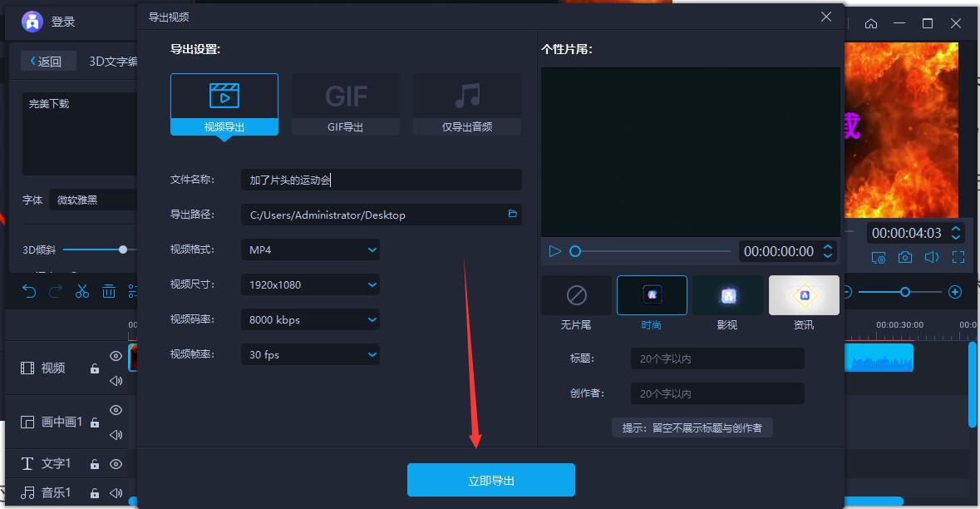Image resolution: width=980 pixels, height=509 pixels.
Task: Click the 视频 track film icon
Action: coord(27,368)
